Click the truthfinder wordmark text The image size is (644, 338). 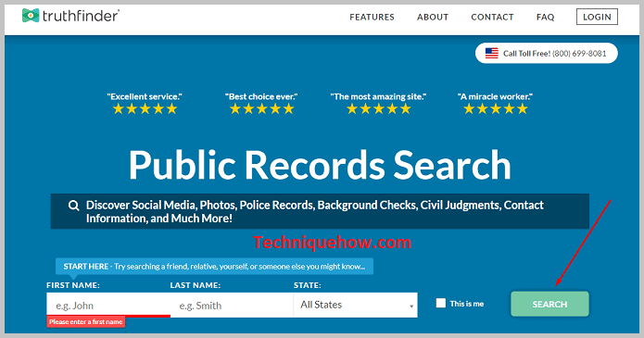[81, 16]
